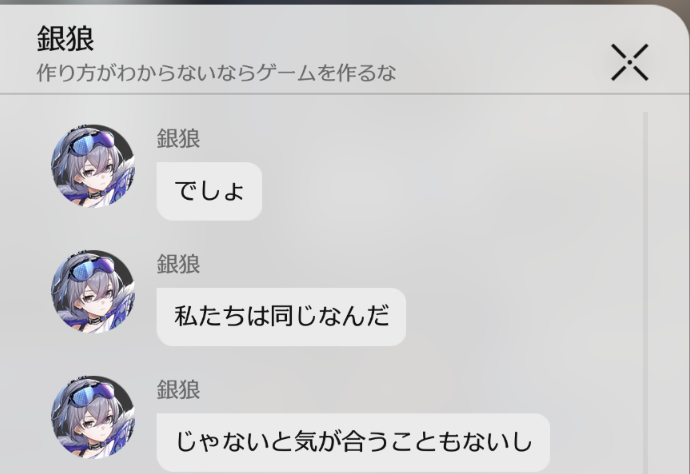This screenshot has width=690, height=474.
Task: Click the face on the first avatar
Action: coord(94,174)
